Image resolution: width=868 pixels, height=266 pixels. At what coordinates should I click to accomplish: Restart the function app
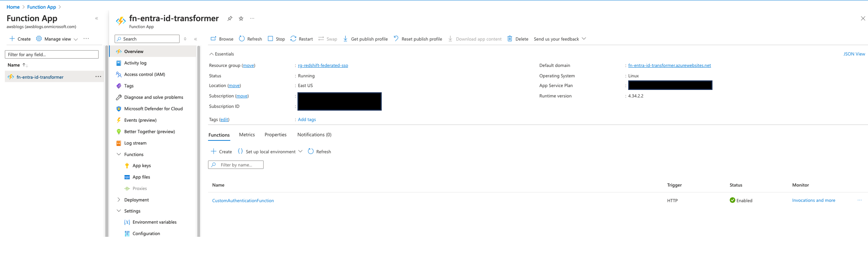[302, 39]
